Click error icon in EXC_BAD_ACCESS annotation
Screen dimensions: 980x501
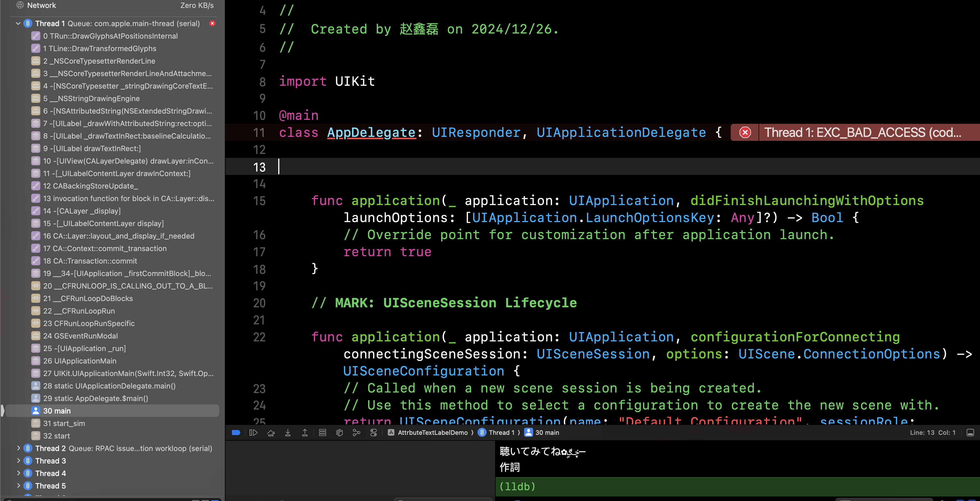tap(745, 132)
